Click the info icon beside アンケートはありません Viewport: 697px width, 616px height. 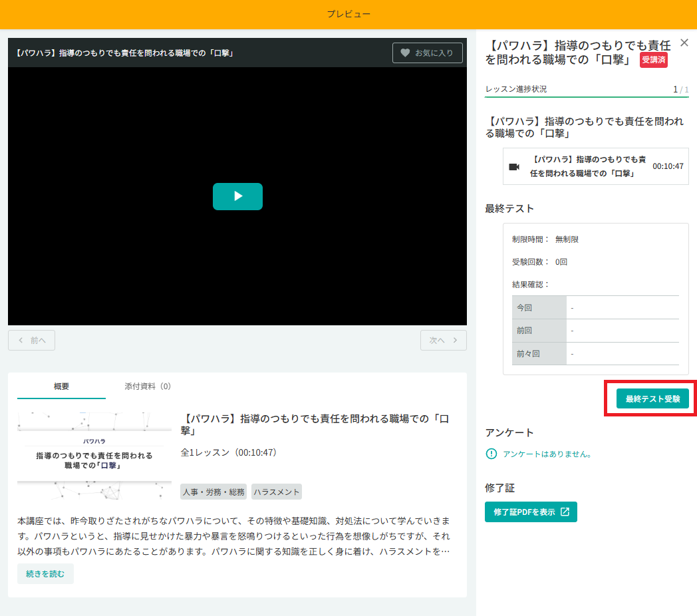coord(491,454)
